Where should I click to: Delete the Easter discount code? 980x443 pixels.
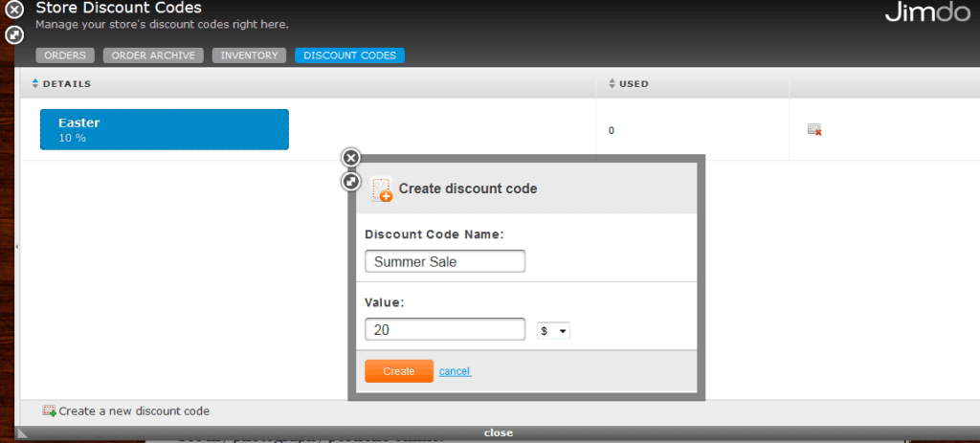pos(814,129)
